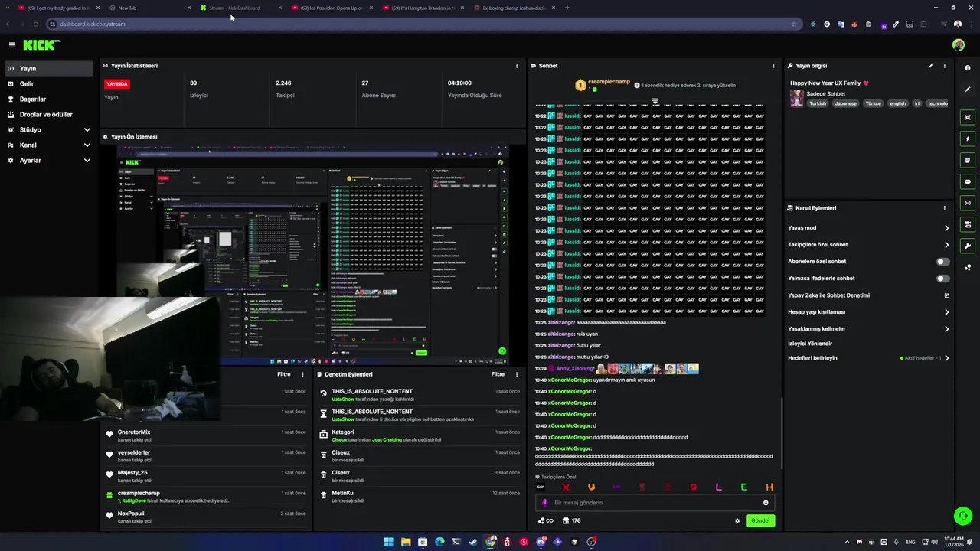Viewport: 980px width, 551px height.
Task: Open Steam from the taskbar
Action: 473,542
